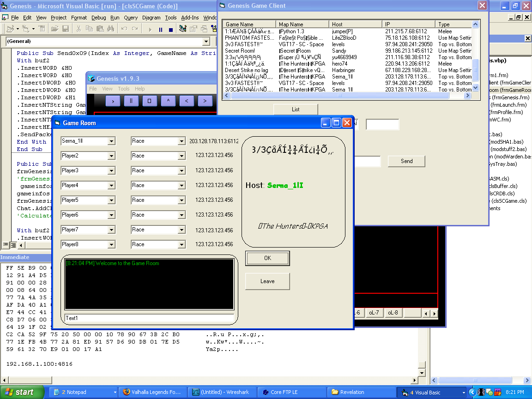Click the binoculars Find icon

pos(110,29)
